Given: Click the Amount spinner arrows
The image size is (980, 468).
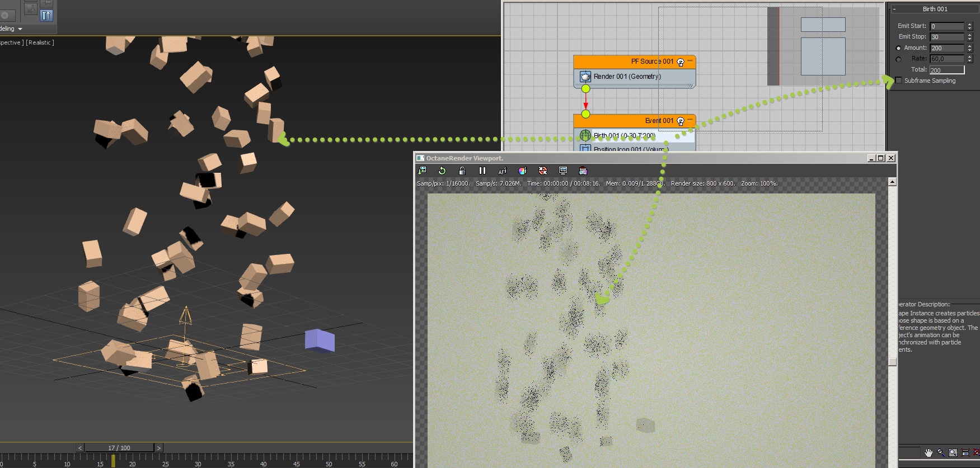Looking at the screenshot, I should [970, 48].
